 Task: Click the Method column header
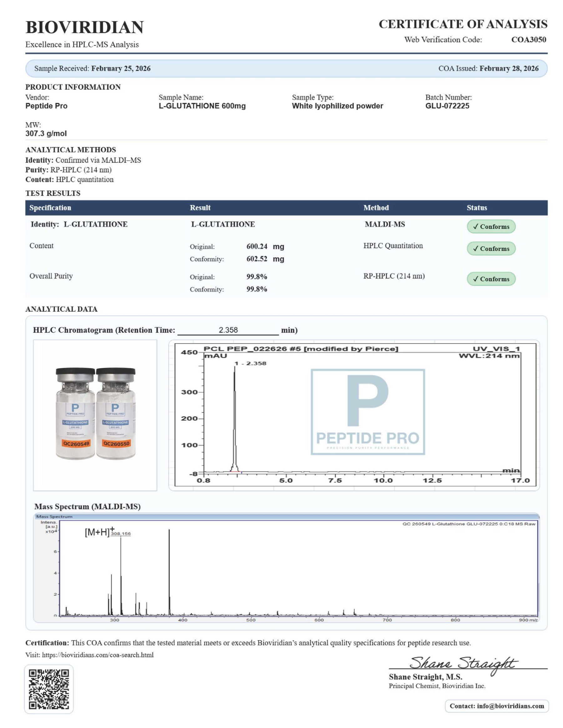click(x=376, y=208)
